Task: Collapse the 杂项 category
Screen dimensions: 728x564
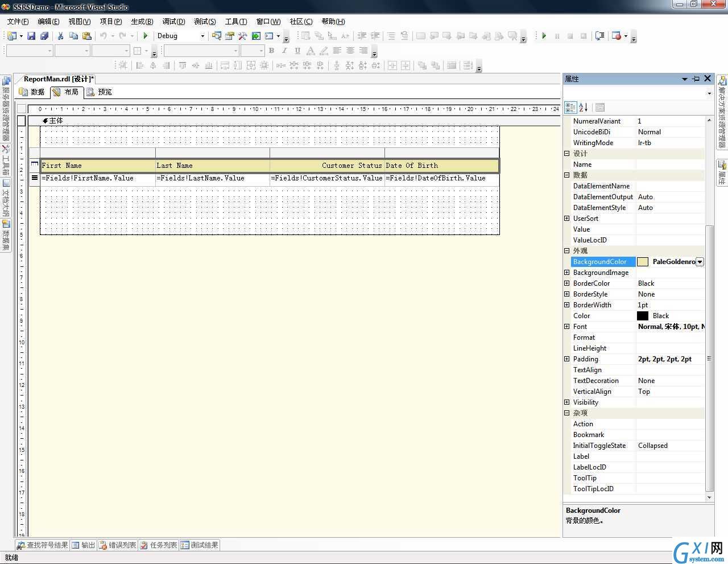Action: click(566, 413)
